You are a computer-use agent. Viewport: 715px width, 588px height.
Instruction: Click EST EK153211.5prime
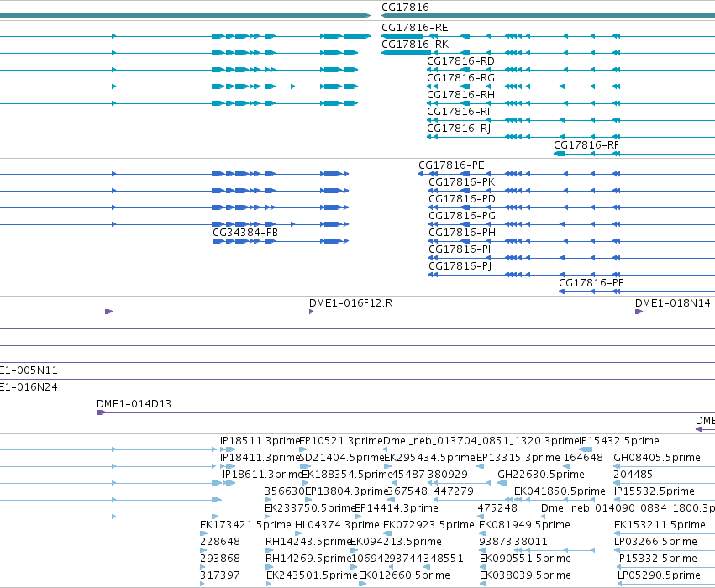click(660, 526)
